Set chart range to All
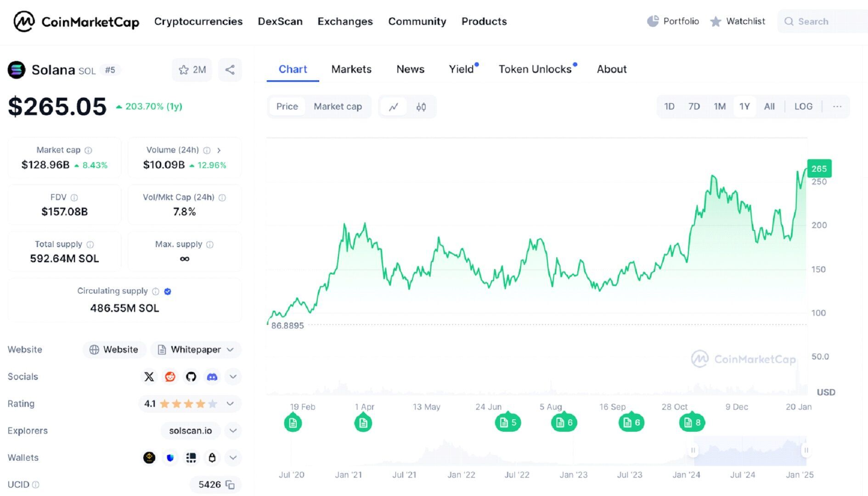Image resolution: width=868 pixels, height=496 pixels. coord(769,107)
